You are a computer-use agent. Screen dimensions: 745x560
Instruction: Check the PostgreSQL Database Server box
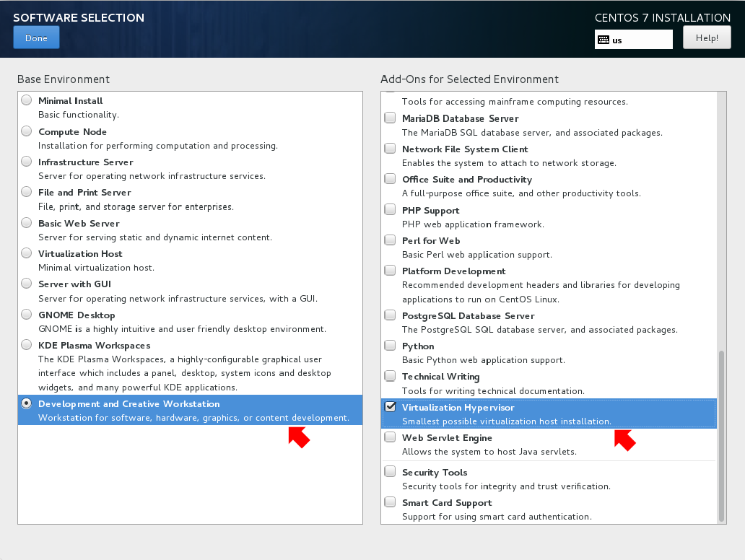[390, 315]
